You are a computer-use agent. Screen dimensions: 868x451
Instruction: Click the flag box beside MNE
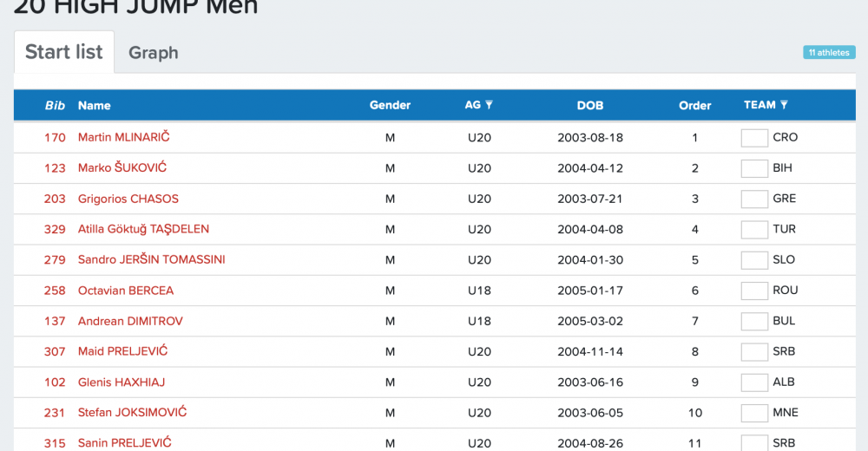click(x=754, y=413)
